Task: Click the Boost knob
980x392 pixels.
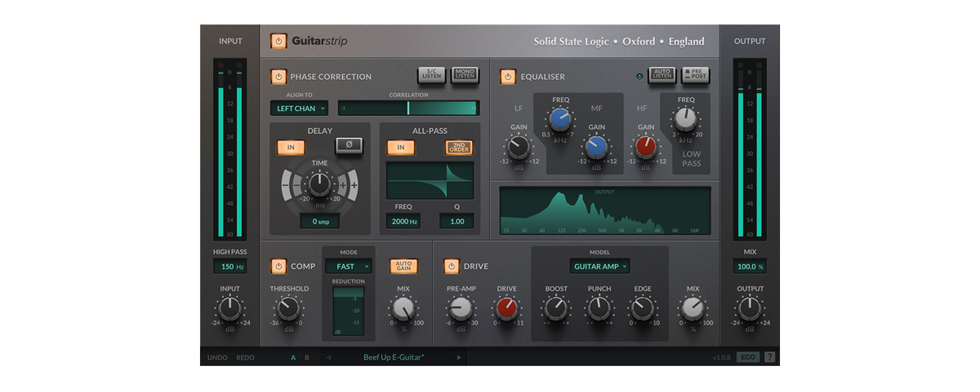Action: [x=555, y=308]
